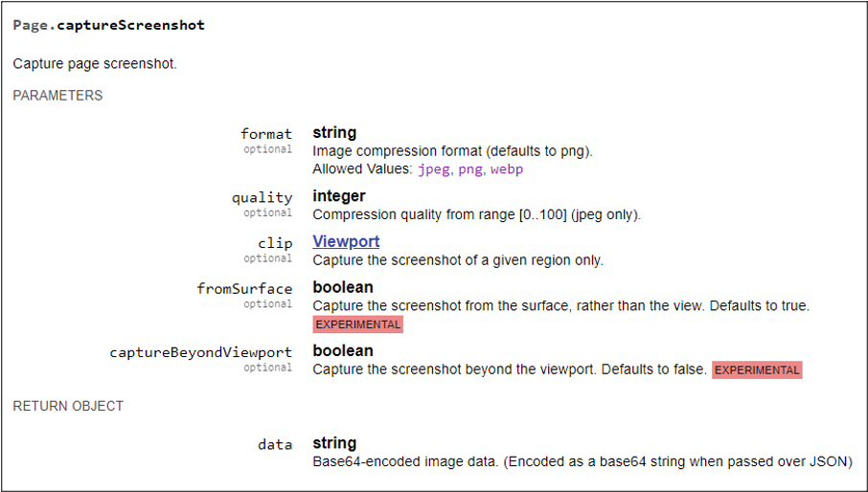Select the jpeg allowed value
Screen dimensions: 868x492
click(x=434, y=169)
